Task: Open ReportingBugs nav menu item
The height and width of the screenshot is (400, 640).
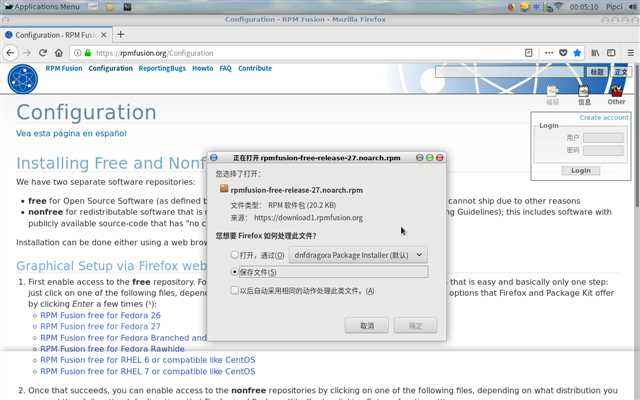Action: 162,68
